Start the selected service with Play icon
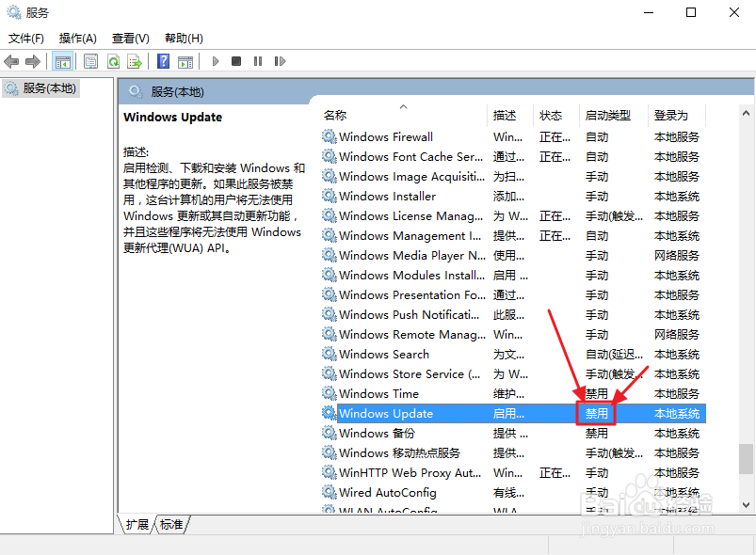The image size is (756, 555). 216,61
